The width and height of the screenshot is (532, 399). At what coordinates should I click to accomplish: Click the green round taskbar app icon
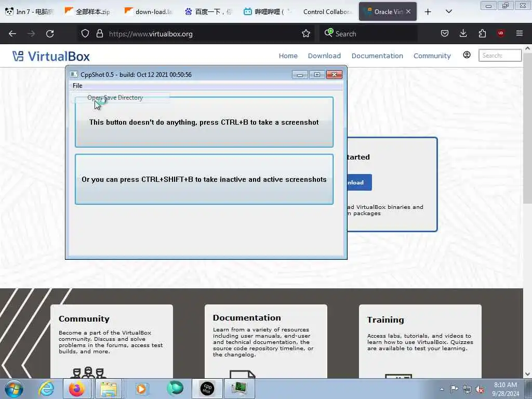click(175, 388)
